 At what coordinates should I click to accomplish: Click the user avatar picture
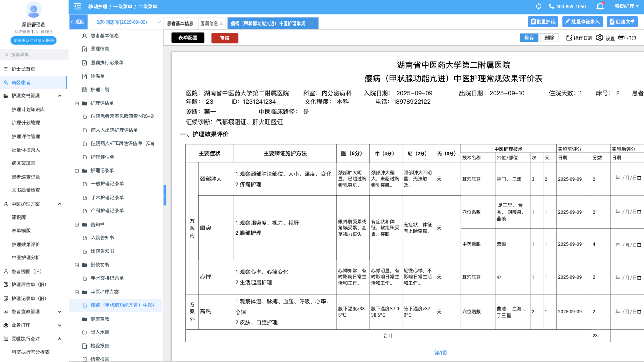coord(33,10)
